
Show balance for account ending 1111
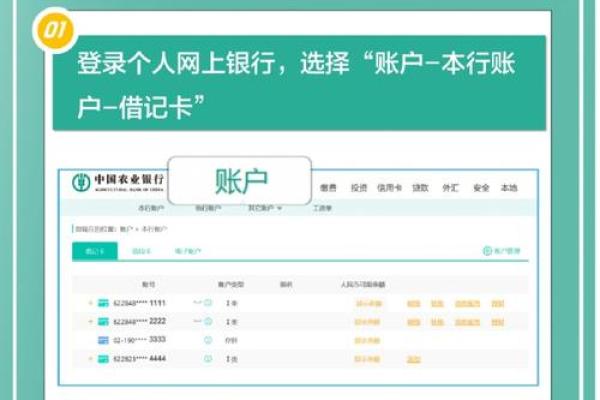pyautogui.click(x=368, y=304)
